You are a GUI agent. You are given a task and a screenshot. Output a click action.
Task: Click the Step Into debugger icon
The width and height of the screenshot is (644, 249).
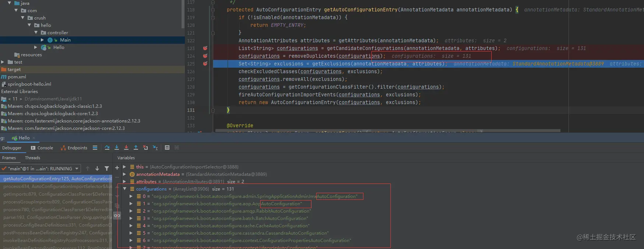click(x=117, y=147)
